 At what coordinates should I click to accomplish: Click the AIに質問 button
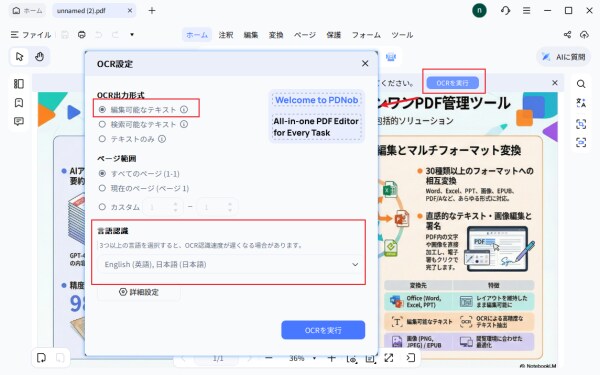(x=563, y=57)
